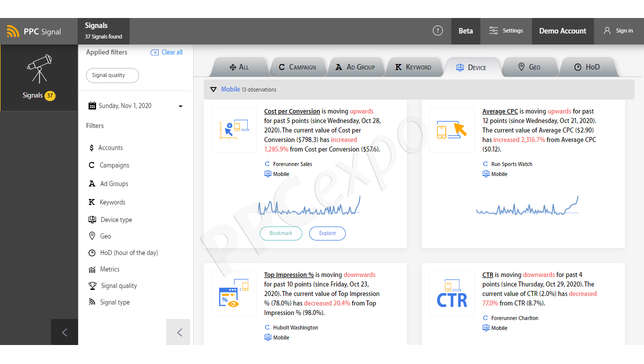Click the Top Impression % card icon
This screenshot has width=644, height=364.
234,293
